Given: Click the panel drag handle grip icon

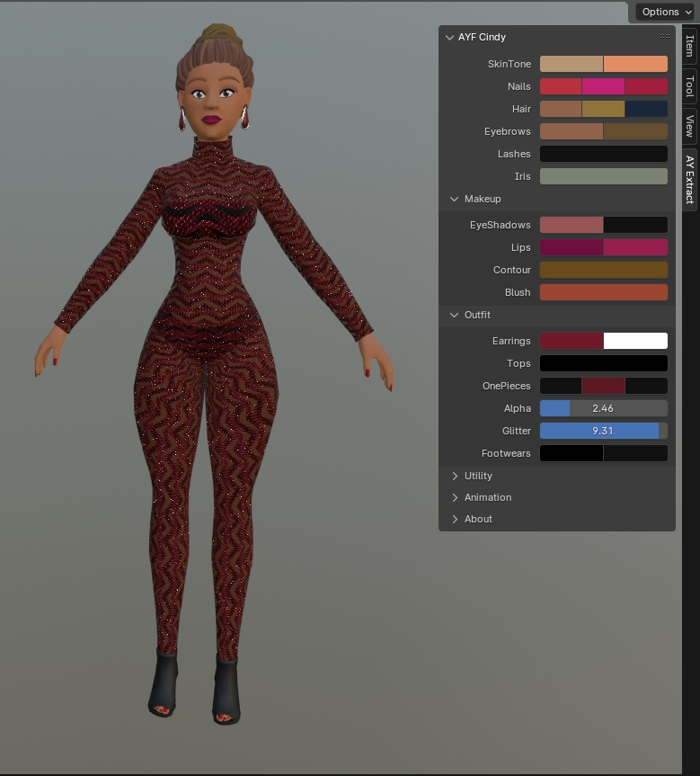Looking at the screenshot, I should pyautogui.click(x=665, y=37).
